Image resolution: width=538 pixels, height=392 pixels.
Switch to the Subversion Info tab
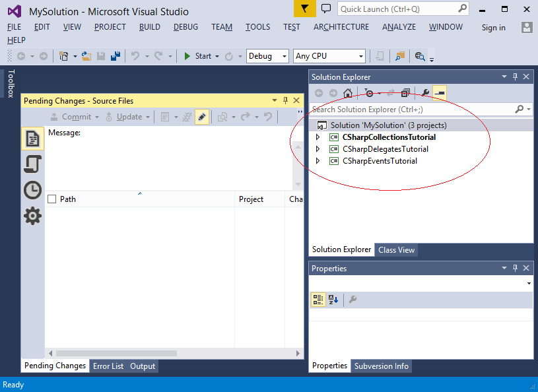click(x=381, y=366)
